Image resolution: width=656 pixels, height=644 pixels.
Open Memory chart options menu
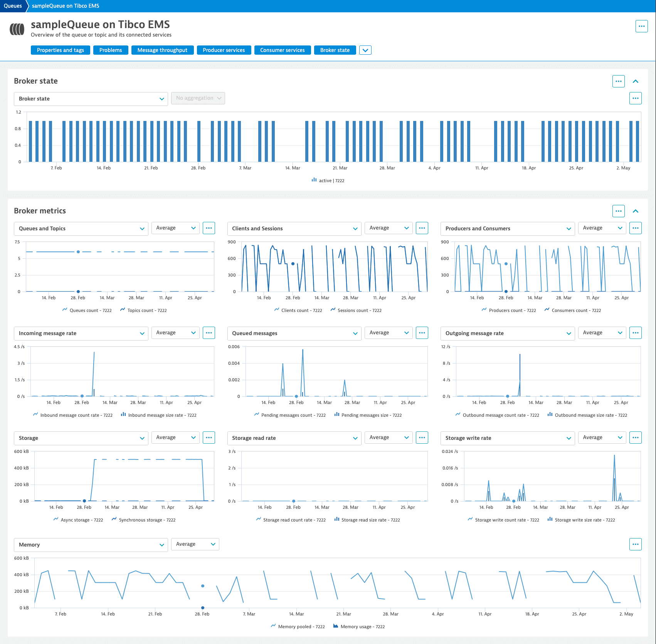(x=636, y=544)
